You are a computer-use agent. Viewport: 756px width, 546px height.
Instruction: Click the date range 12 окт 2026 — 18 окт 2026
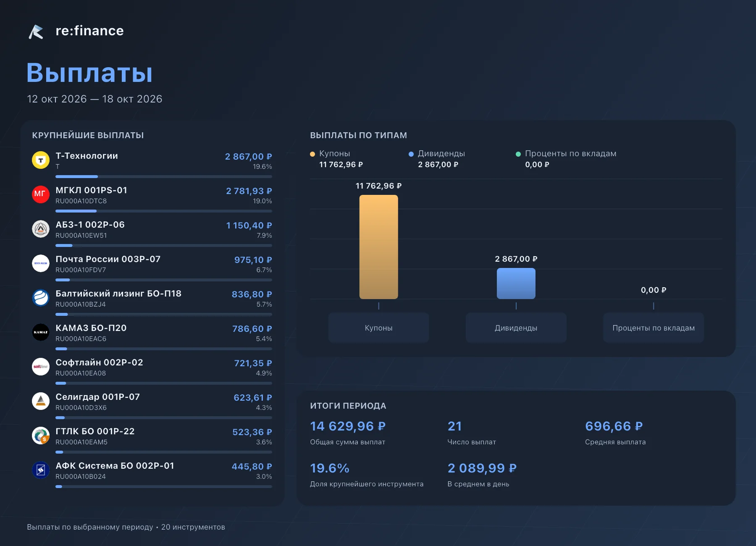tap(94, 99)
